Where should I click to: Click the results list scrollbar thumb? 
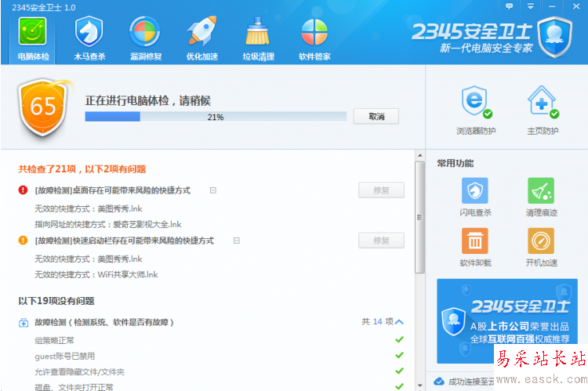point(419,217)
